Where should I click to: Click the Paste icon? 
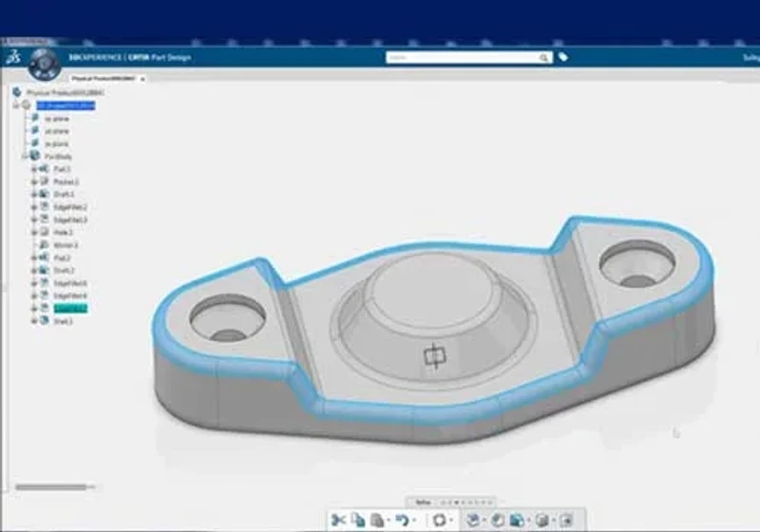(x=377, y=521)
